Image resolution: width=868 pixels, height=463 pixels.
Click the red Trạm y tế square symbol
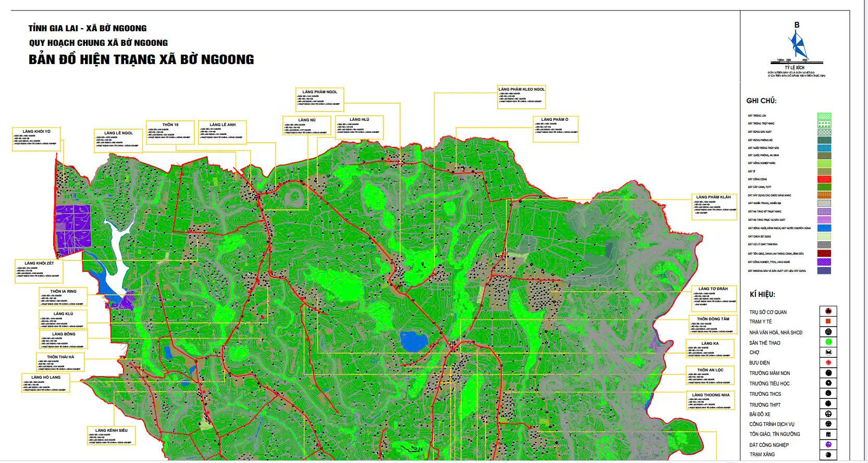point(828,322)
